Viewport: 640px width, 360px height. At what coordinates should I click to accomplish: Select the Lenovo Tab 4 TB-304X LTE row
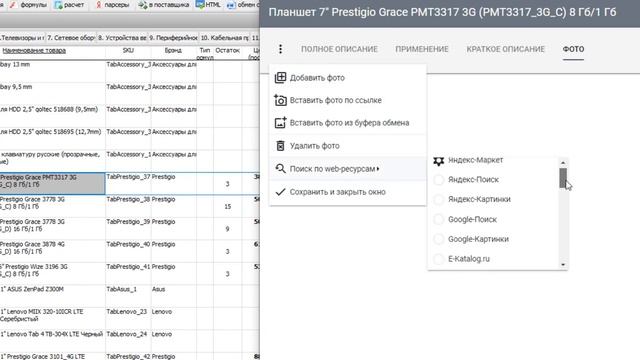[x=52, y=341]
